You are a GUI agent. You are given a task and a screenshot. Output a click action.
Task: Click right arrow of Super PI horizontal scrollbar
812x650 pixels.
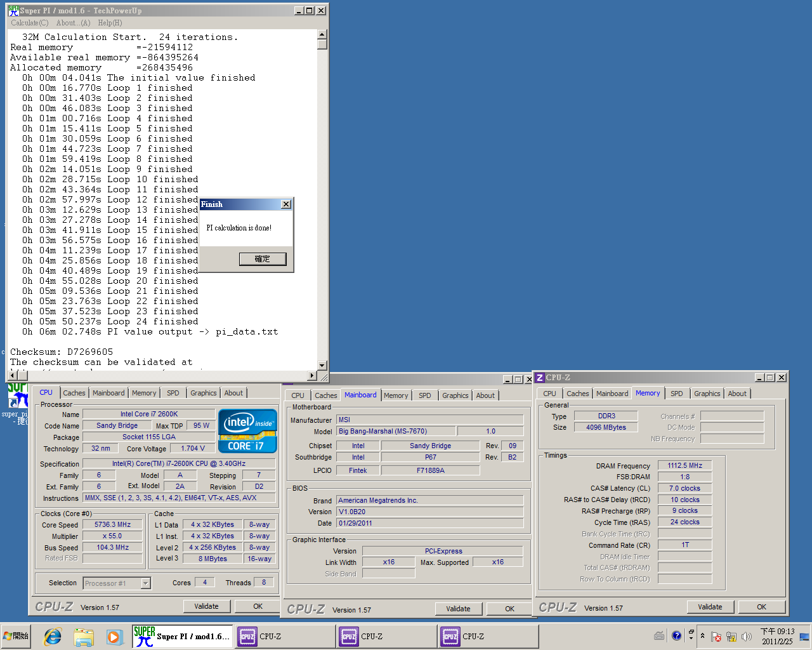coord(311,376)
